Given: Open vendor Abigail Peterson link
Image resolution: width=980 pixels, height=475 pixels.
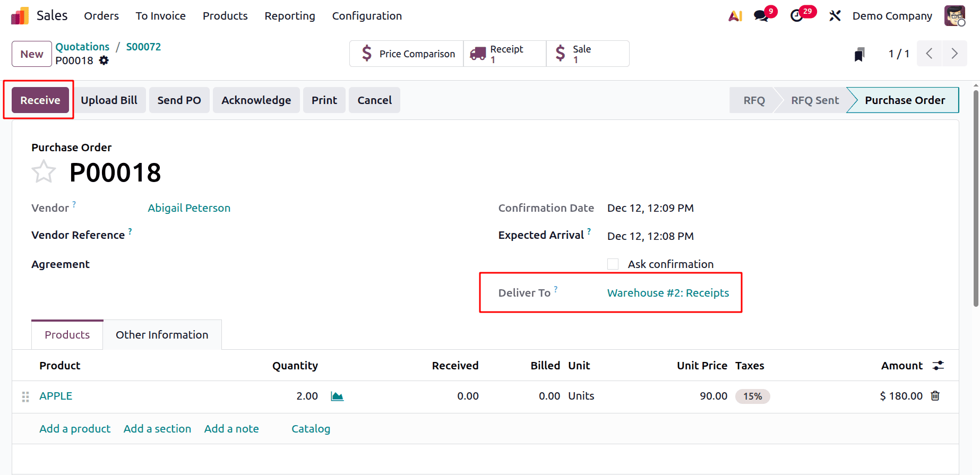Looking at the screenshot, I should [189, 208].
